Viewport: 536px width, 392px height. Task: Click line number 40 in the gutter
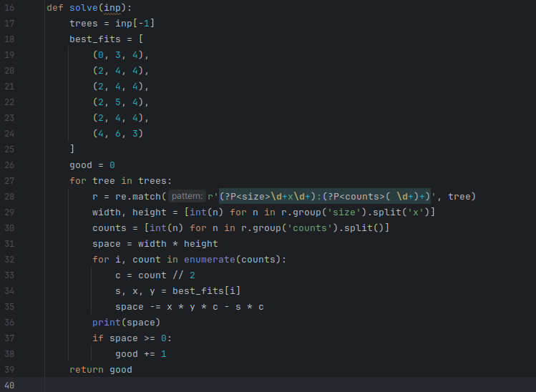point(9,386)
